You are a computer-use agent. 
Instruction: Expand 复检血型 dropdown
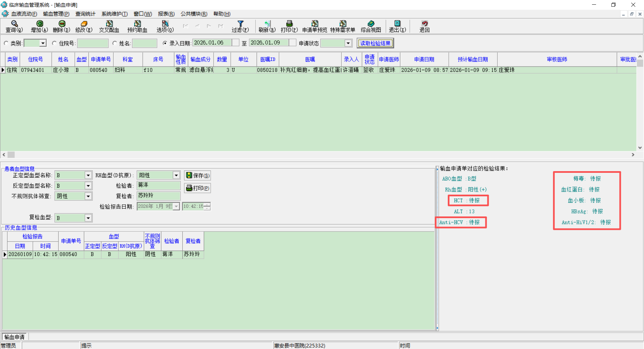coord(88,218)
